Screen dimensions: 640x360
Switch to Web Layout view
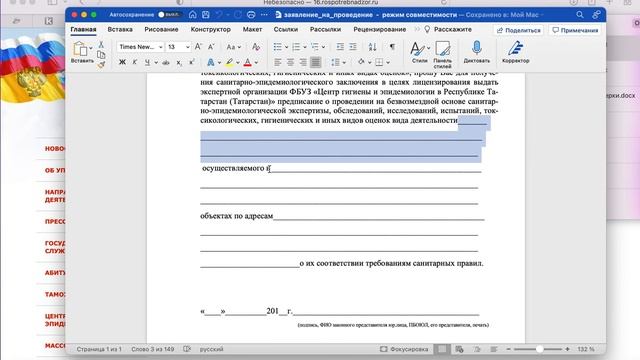pyautogui.click(x=459, y=349)
